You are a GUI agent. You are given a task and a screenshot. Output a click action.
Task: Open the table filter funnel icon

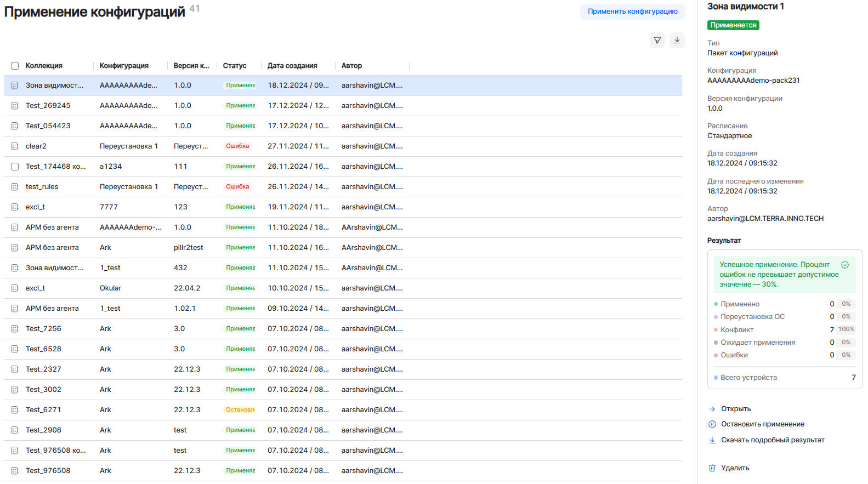(657, 40)
